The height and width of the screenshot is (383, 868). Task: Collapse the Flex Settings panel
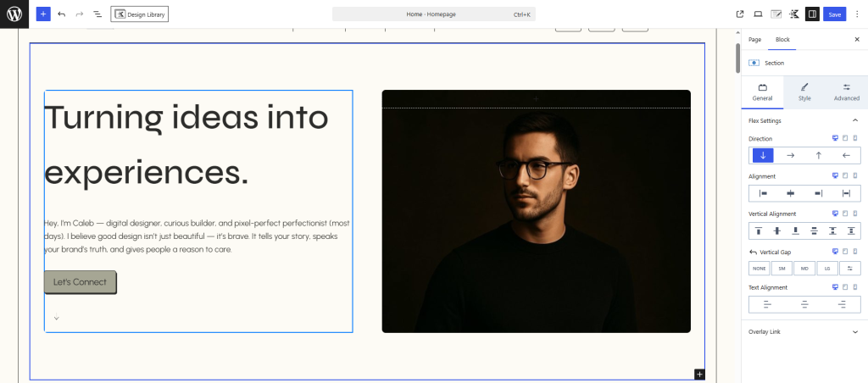pyautogui.click(x=804, y=120)
